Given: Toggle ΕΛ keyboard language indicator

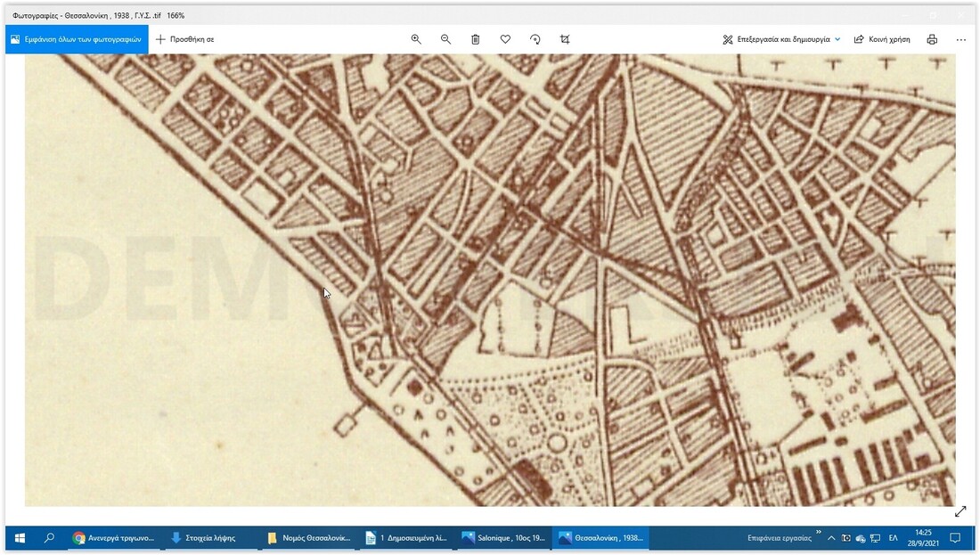Looking at the screenshot, I should click(x=893, y=538).
